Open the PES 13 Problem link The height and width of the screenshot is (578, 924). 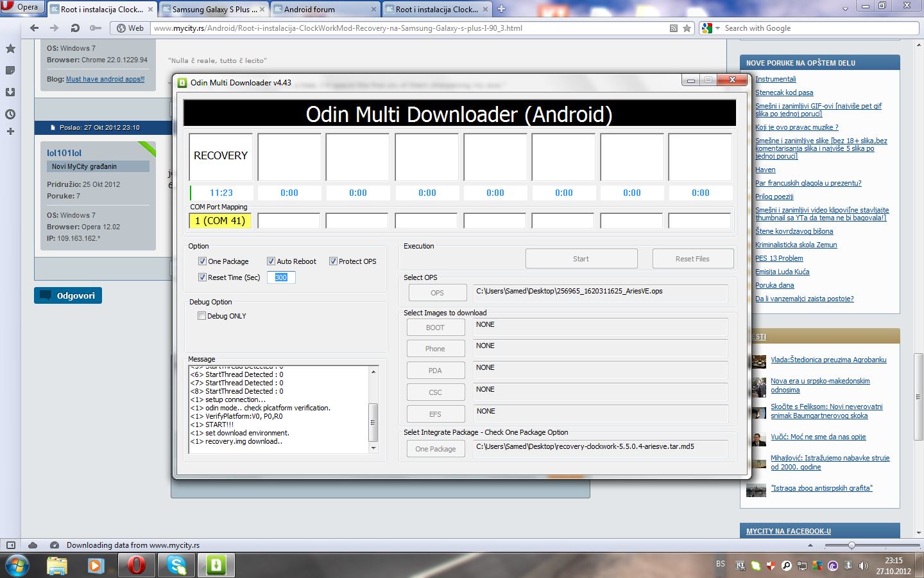[779, 258]
